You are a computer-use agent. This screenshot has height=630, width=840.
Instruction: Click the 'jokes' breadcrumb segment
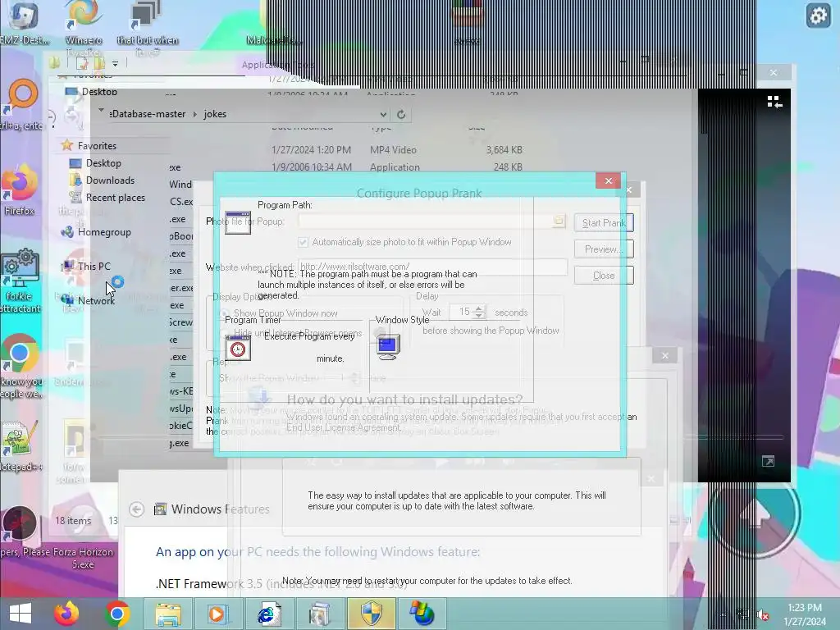pos(215,114)
